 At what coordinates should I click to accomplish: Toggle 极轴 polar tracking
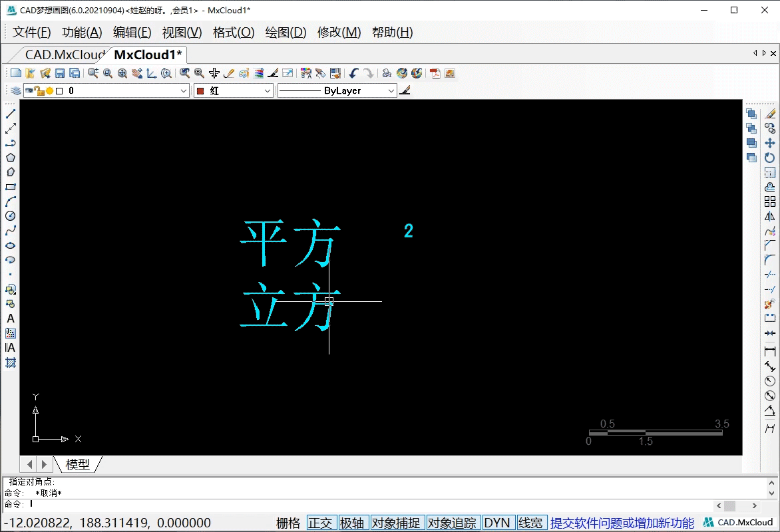(352, 523)
